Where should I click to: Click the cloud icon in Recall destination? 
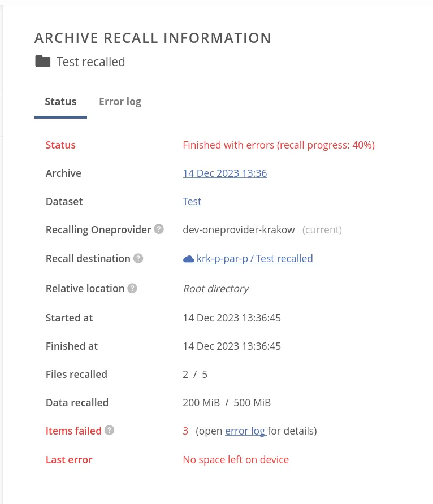tap(188, 258)
